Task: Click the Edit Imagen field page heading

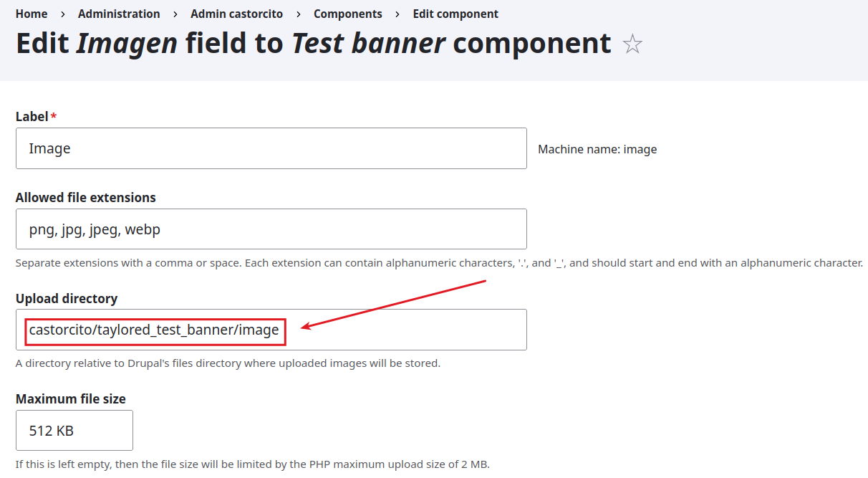Action: [313, 44]
